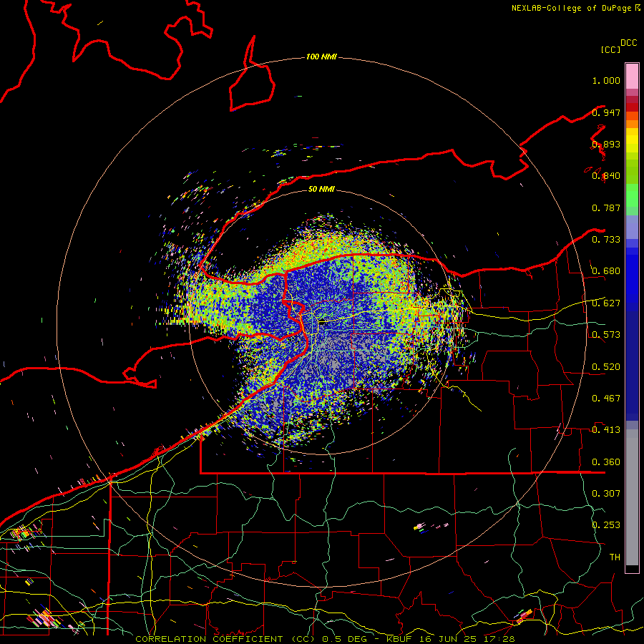Select the 0.893 scale value
This screenshot has height=644, width=644.
coord(606,144)
